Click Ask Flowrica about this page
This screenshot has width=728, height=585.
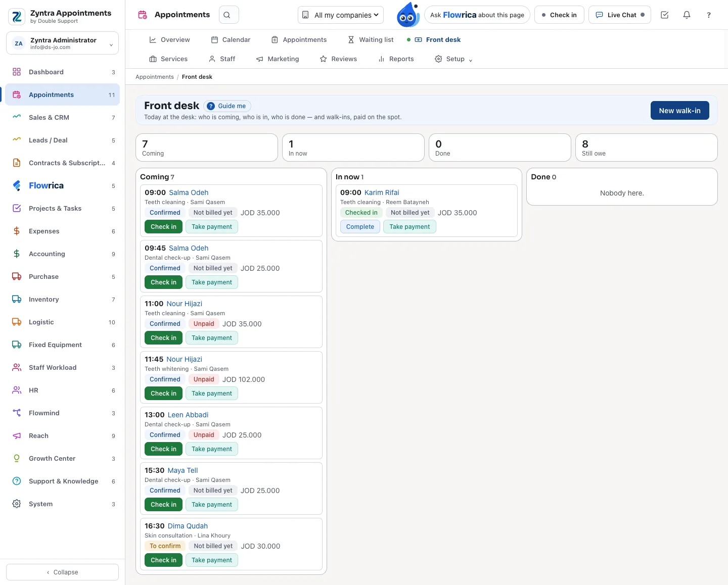pyautogui.click(x=477, y=15)
